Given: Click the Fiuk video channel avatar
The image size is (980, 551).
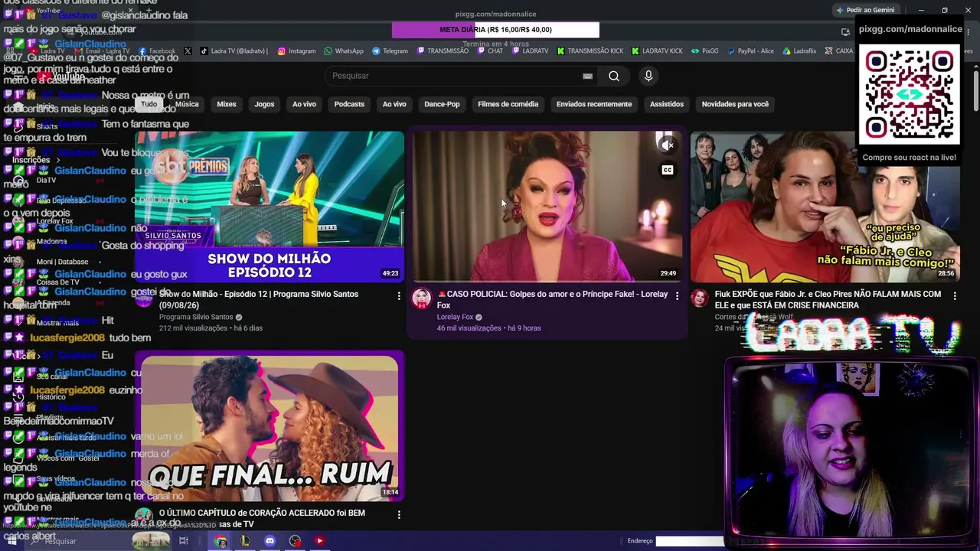Looking at the screenshot, I should tap(700, 298).
